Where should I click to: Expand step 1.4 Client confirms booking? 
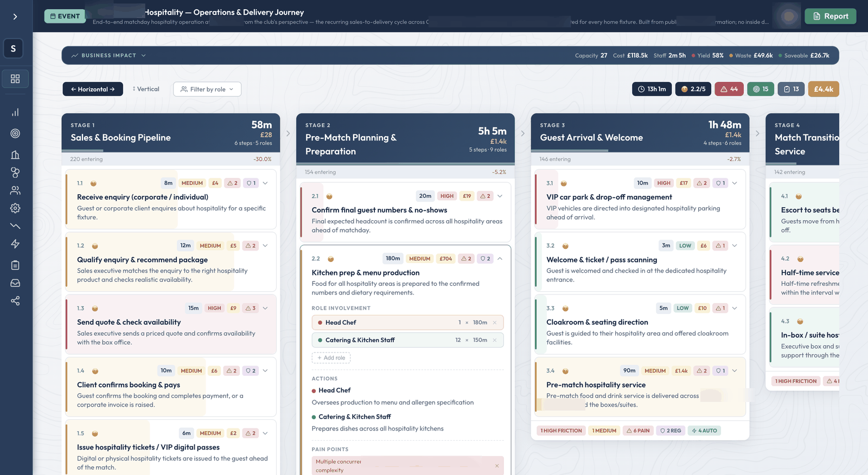coord(265,371)
